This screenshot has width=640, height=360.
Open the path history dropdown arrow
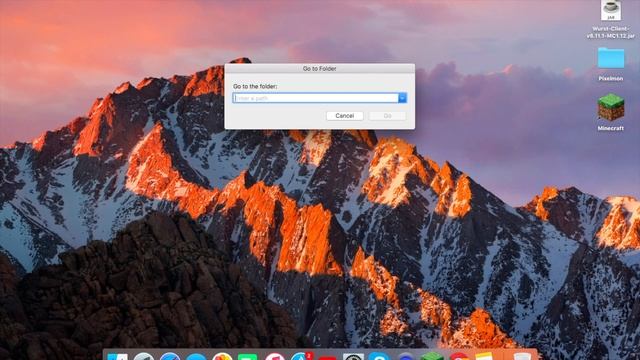tap(402, 98)
